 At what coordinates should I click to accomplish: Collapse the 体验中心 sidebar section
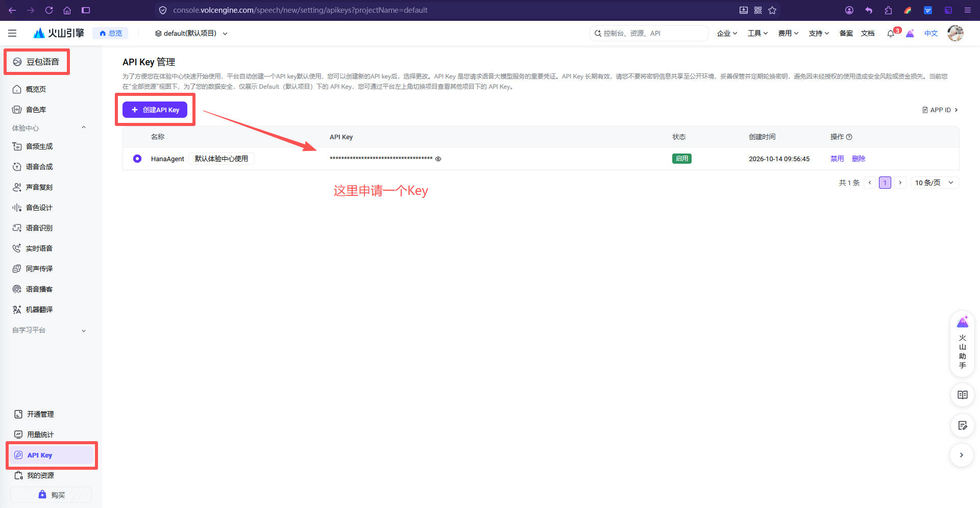(x=84, y=128)
